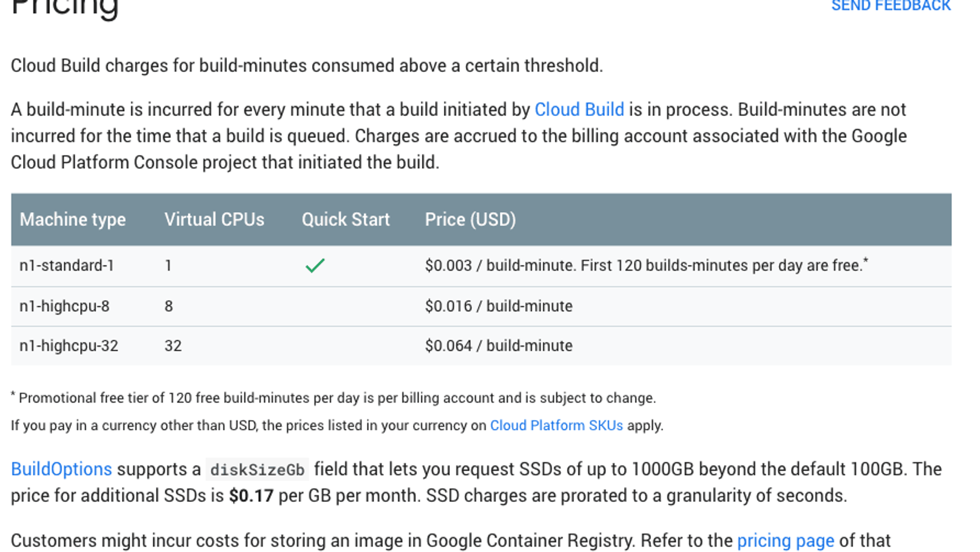Select the n1-standard-1 machine type cell
The image size is (980, 552).
[67, 266]
